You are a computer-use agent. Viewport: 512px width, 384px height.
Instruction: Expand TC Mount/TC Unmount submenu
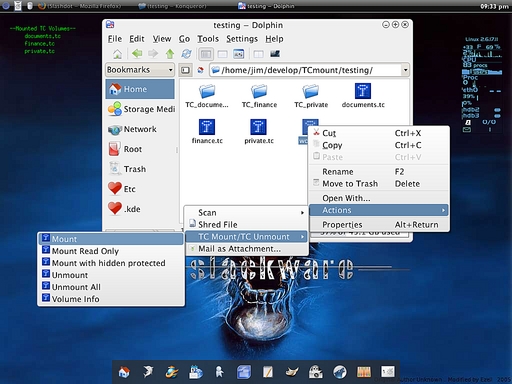point(246,237)
